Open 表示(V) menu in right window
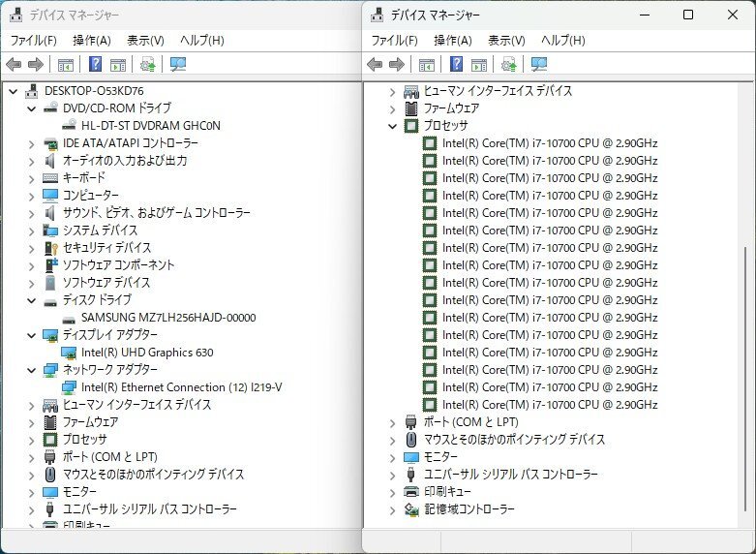Screen dimensions: 756x554 505,41
